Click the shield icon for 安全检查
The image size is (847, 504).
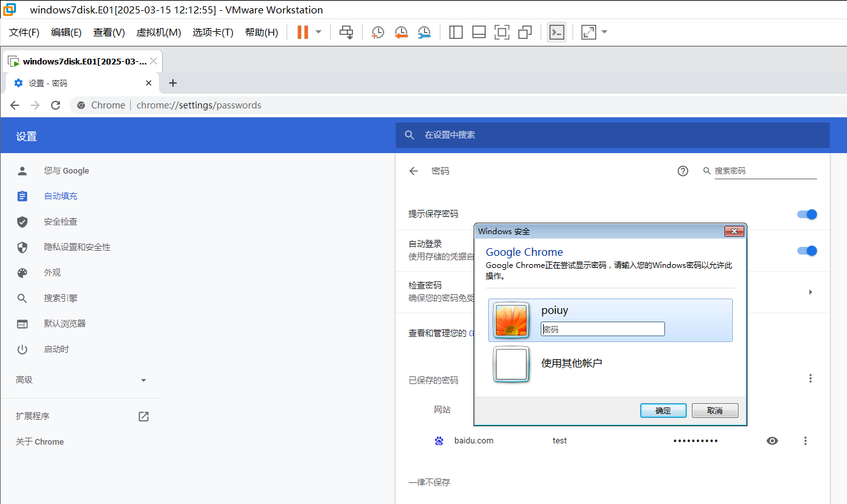22,221
